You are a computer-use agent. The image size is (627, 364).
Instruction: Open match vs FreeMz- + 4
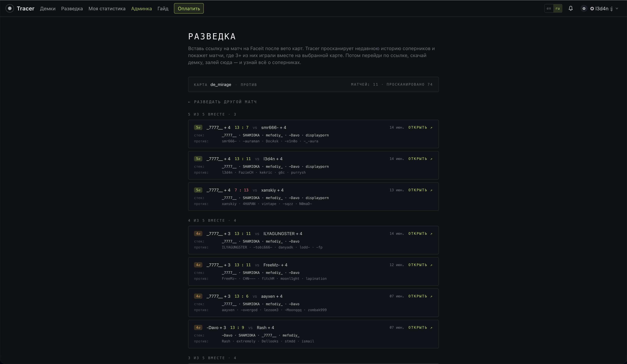click(420, 265)
